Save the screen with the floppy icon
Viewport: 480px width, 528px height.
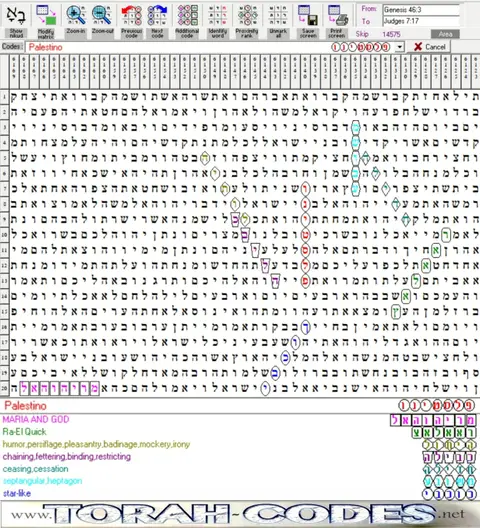[x=308, y=21]
